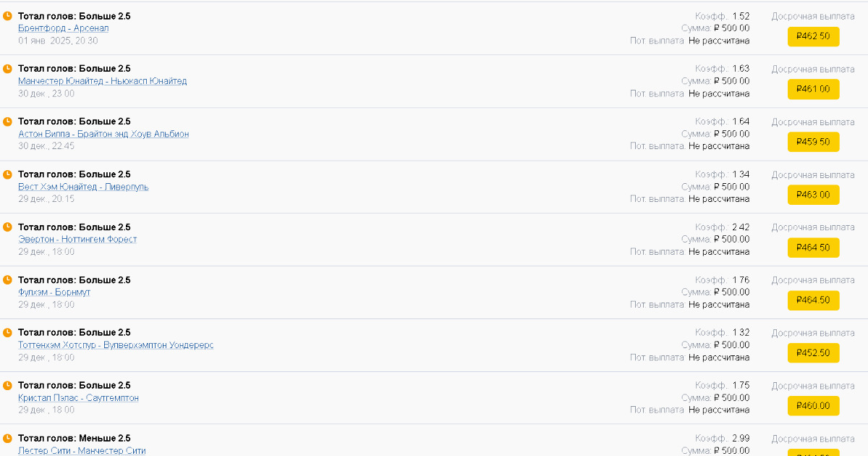Cash out early for ₽462.50
Viewport: 868px width, 456px height.
[x=814, y=36]
